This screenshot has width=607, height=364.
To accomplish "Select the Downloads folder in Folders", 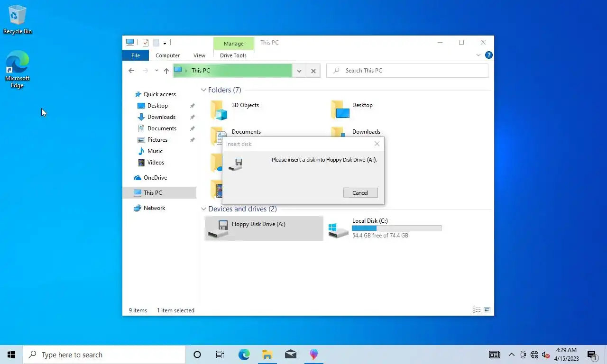I will tap(366, 132).
